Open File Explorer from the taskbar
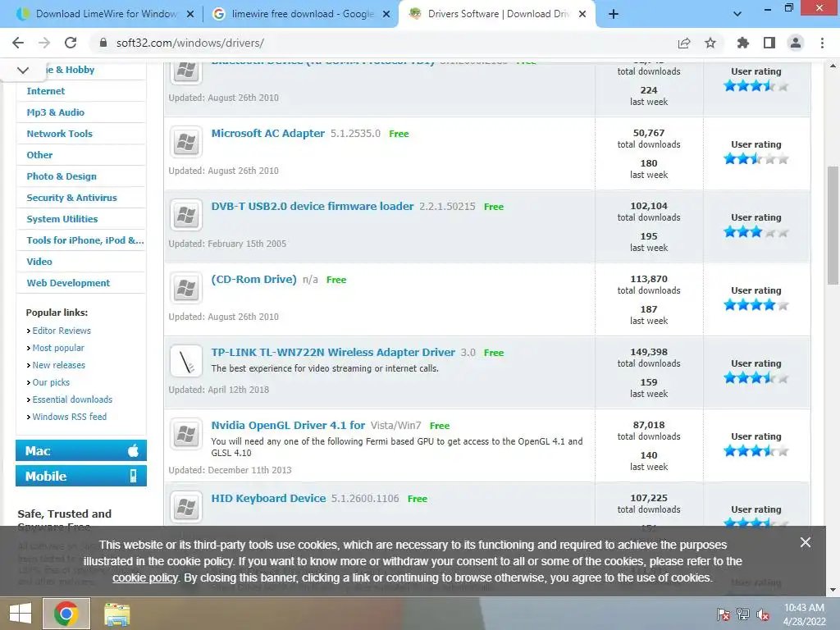Screen dimensions: 840x630 pyautogui.click(x=116, y=614)
